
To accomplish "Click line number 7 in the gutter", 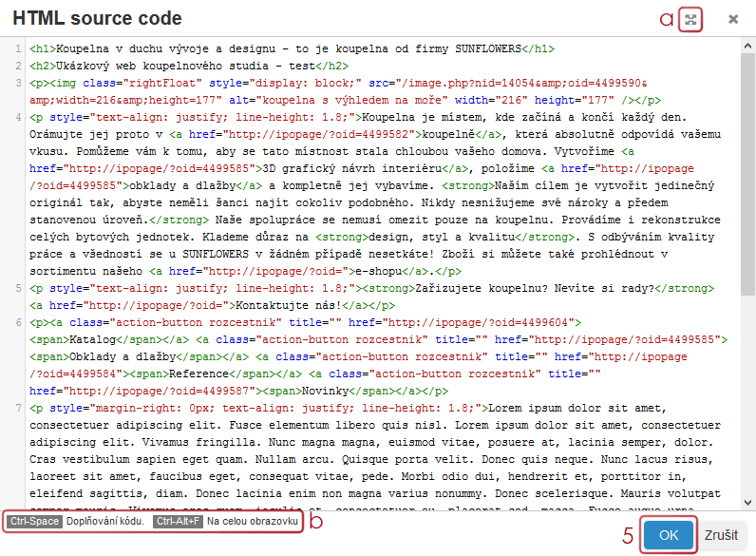I will click(x=19, y=409).
